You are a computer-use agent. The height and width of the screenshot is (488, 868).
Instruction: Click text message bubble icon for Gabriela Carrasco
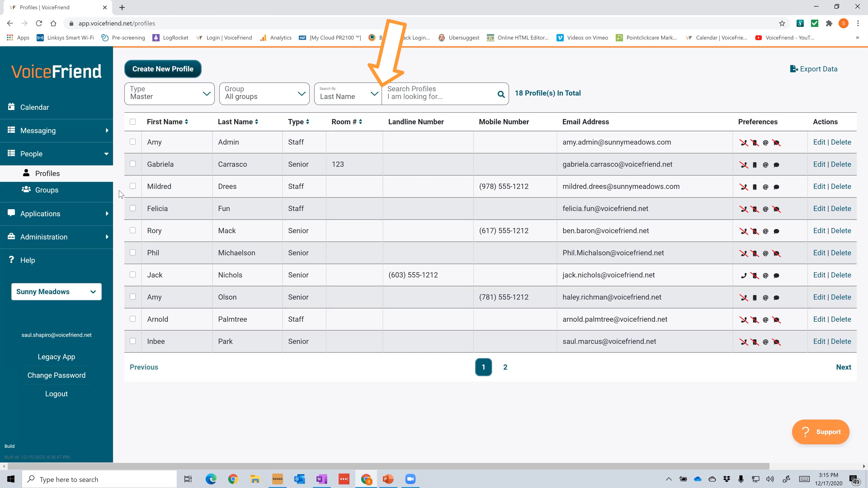tap(776, 165)
